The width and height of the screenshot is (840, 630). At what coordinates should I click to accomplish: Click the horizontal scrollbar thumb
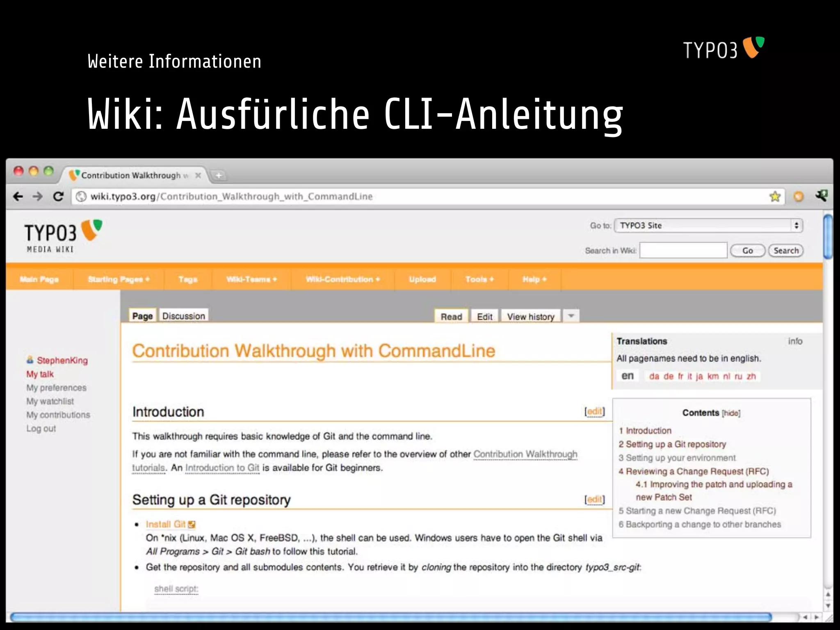tap(391, 617)
